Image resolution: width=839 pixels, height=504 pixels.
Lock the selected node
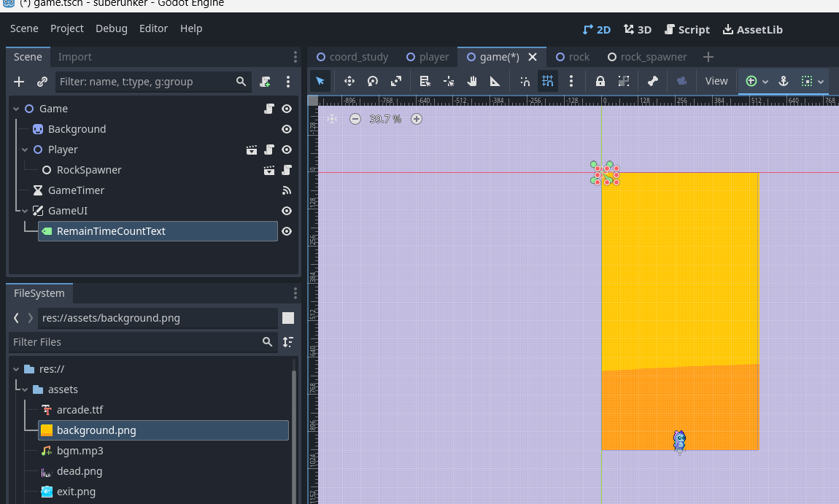(600, 81)
